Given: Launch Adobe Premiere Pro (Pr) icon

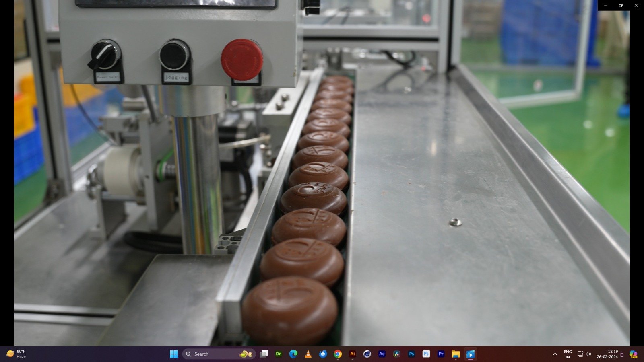Looking at the screenshot, I should [441, 354].
